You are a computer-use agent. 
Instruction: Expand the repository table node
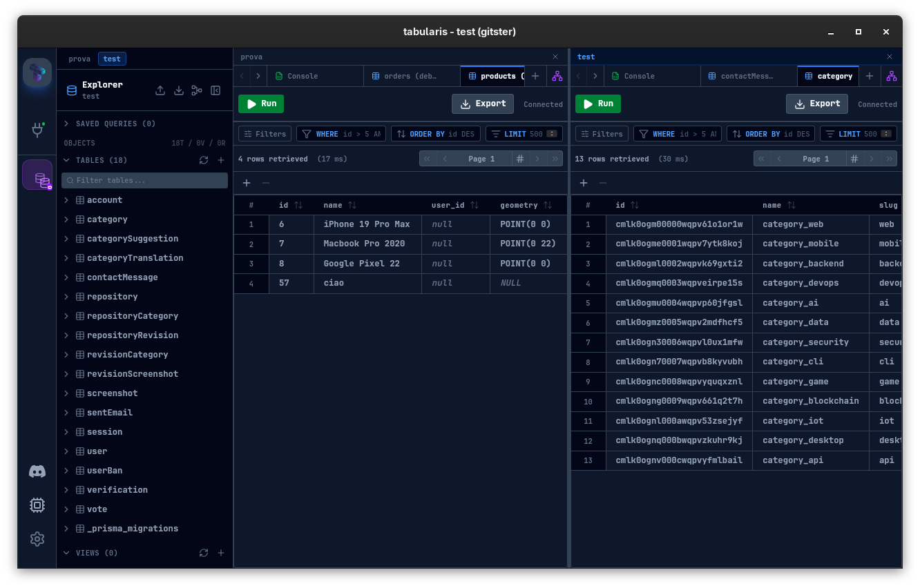(67, 297)
